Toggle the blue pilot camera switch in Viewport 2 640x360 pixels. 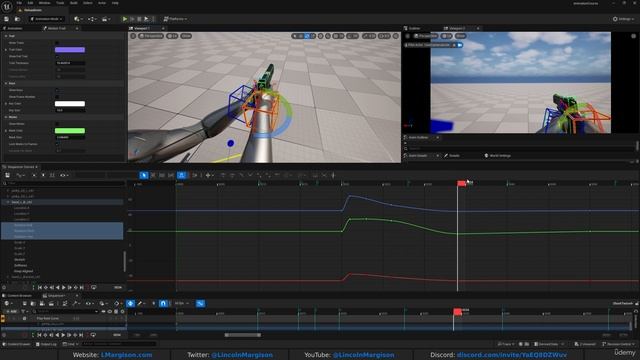pos(460,45)
